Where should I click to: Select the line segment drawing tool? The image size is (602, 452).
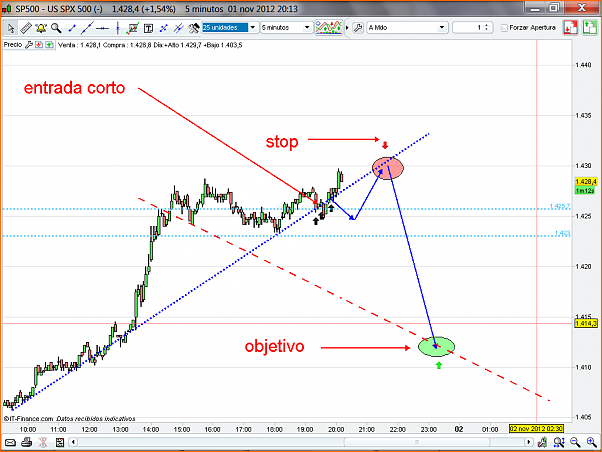(72, 28)
